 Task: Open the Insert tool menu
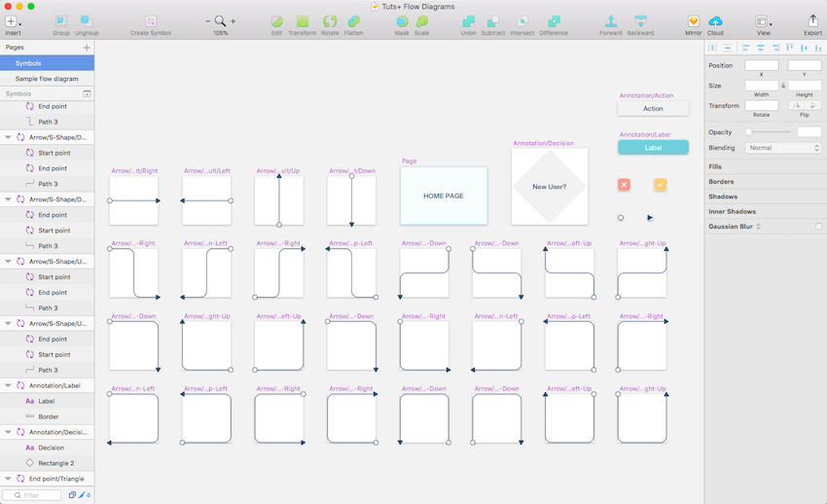[13, 21]
